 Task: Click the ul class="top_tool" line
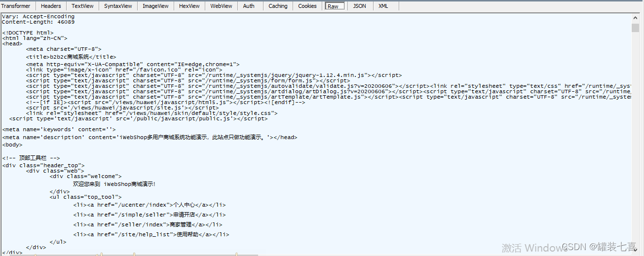(85, 197)
